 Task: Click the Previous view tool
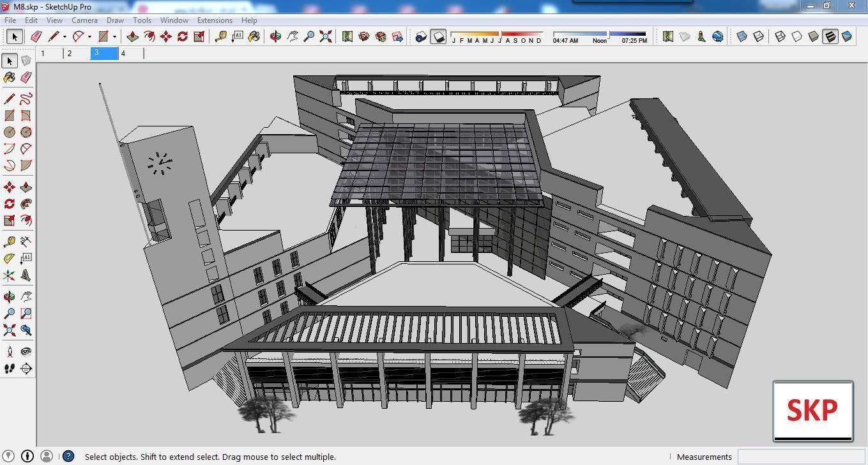[26, 330]
